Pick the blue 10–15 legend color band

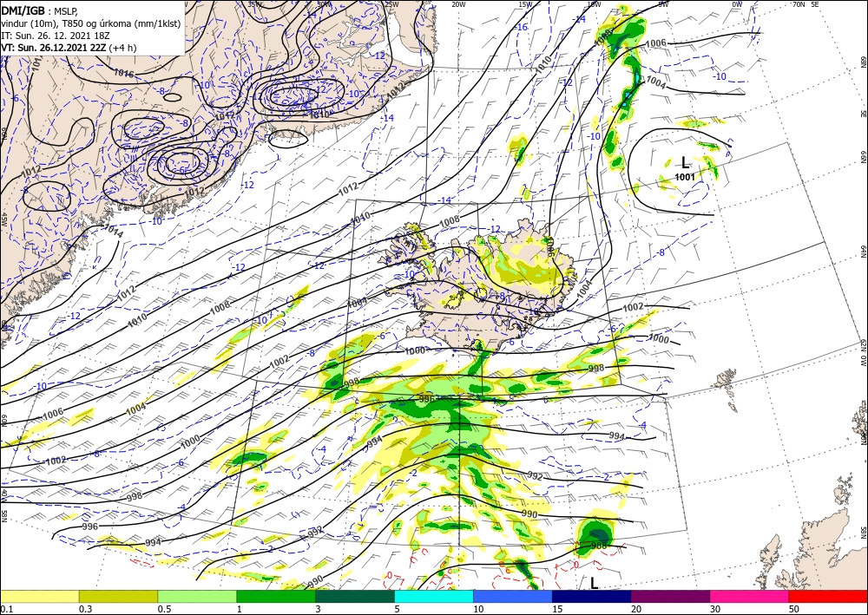click(513, 596)
